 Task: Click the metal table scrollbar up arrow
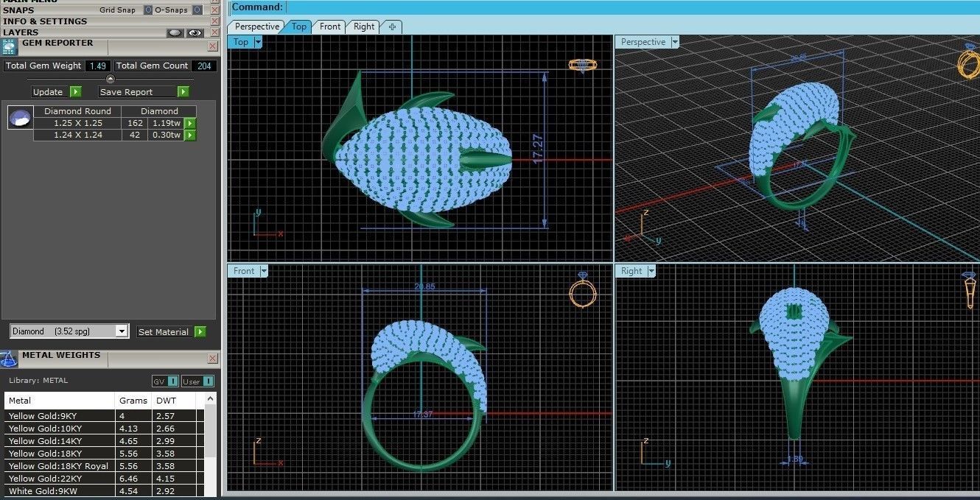click(x=211, y=398)
